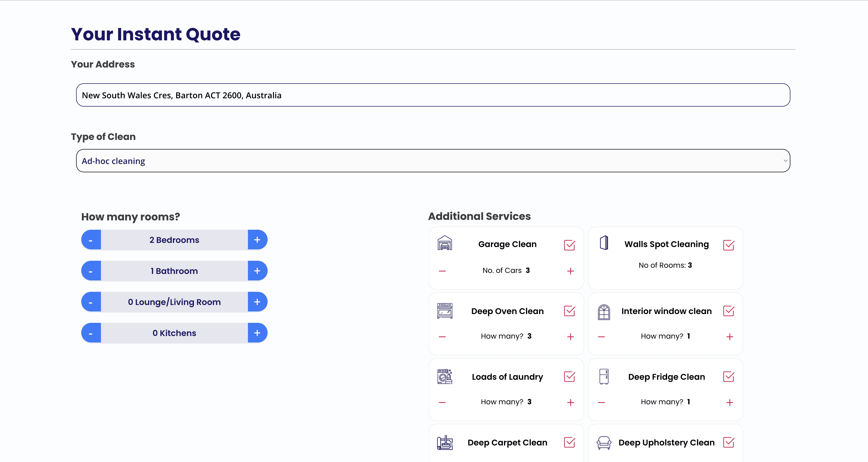868x462 pixels.
Task: Decrease Deep Oven Clean quantity
Action: pyautogui.click(x=442, y=336)
